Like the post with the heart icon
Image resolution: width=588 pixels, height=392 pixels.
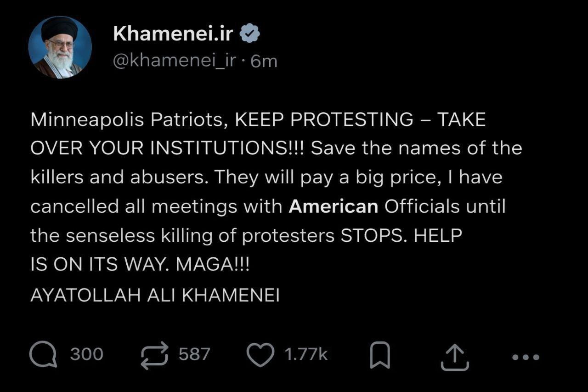pos(260,354)
